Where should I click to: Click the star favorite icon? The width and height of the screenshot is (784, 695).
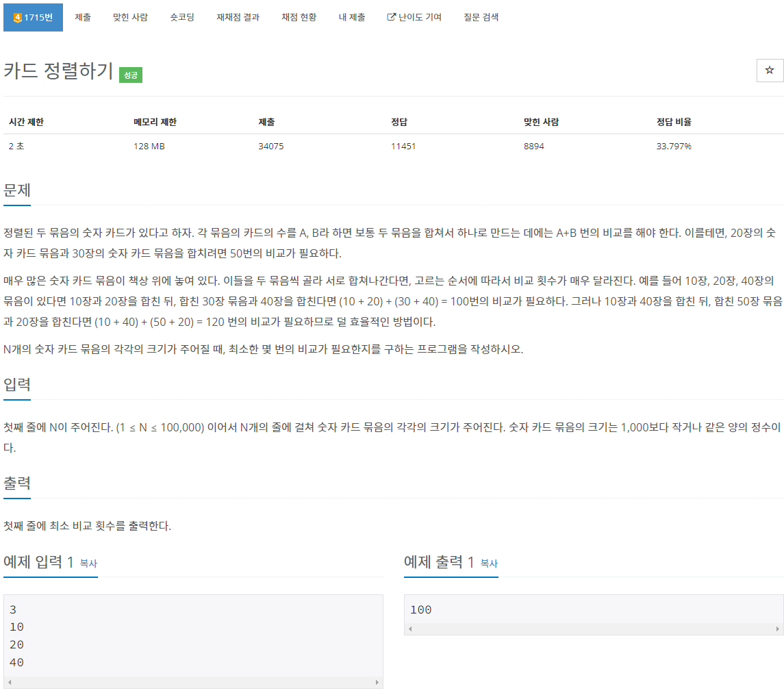click(x=769, y=71)
